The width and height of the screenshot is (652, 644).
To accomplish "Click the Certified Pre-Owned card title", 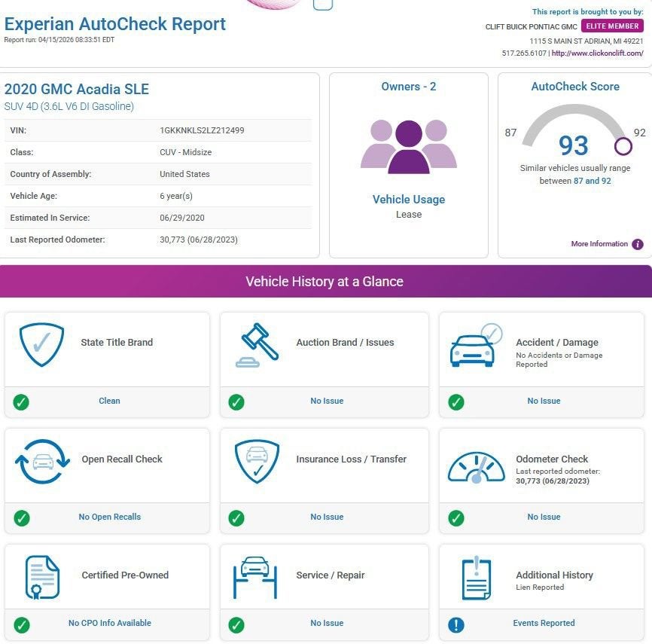I will point(125,575).
